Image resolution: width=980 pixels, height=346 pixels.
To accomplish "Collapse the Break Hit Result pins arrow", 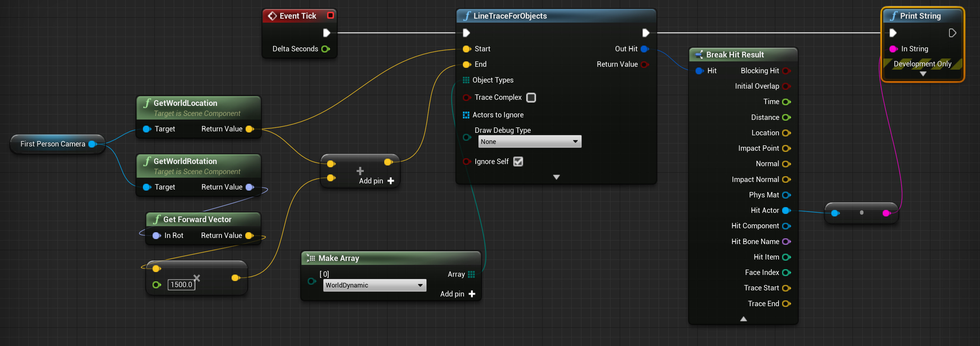I will [x=743, y=319].
